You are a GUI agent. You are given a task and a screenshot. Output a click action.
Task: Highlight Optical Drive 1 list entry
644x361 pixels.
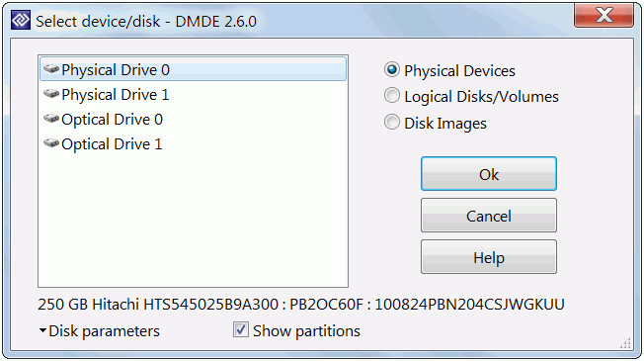point(193,144)
